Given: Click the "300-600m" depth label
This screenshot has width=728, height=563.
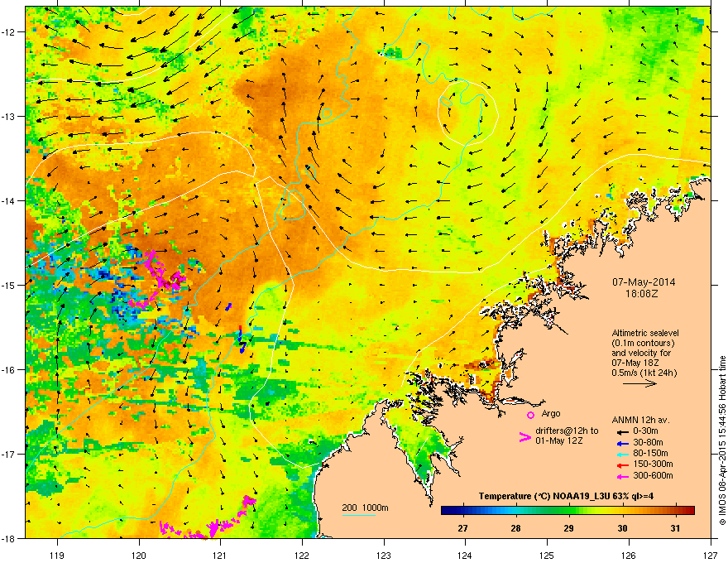Looking at the screenshot, I should click(653, 475).
